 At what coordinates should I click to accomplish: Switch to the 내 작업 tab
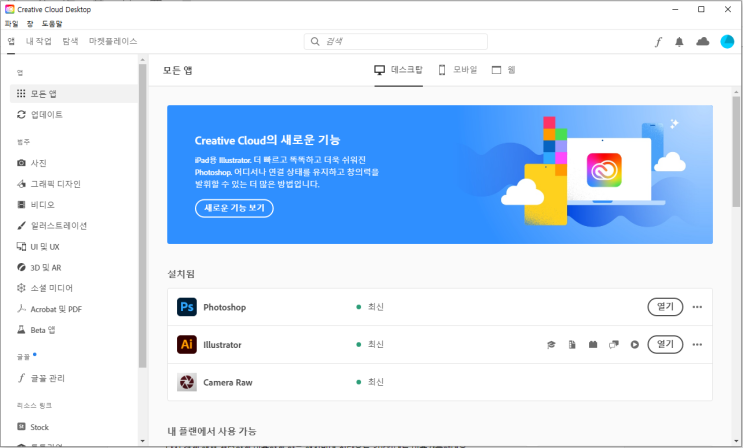(x=38, y=41)
